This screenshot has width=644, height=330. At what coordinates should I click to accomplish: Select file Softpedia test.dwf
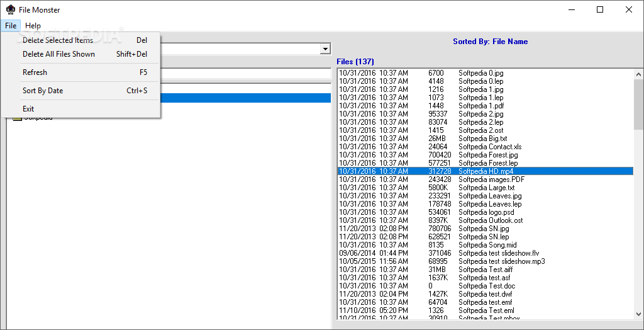click(485, 294)
